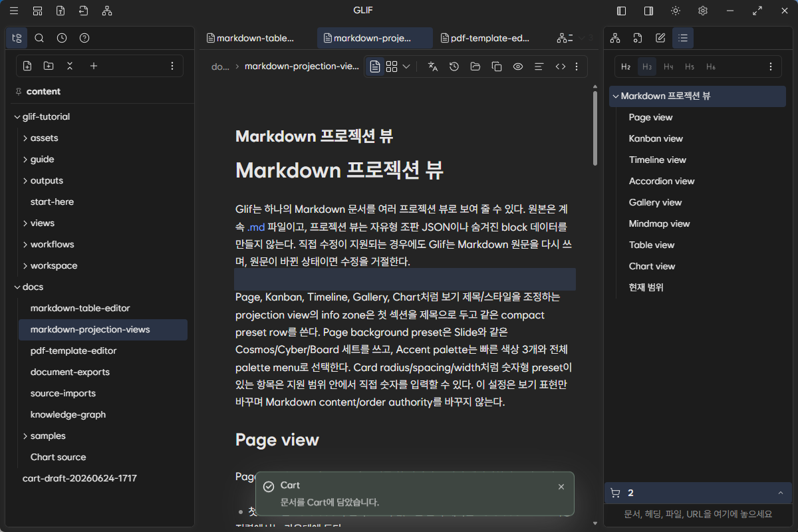Click the open folder icon in editor toolbar

click(x=475, y=66)
